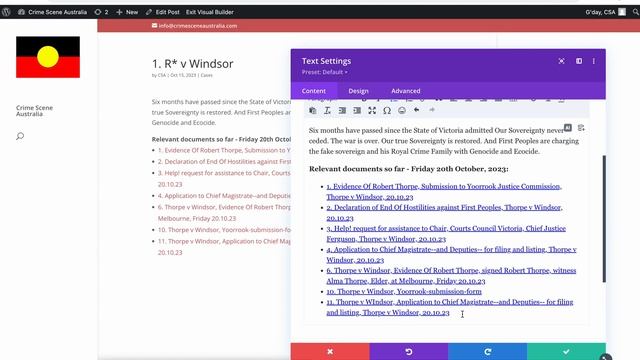Click the paste as text icon
Image resolution: width=640 pixels, height=360 pixels.
click(x=313, y=110)
